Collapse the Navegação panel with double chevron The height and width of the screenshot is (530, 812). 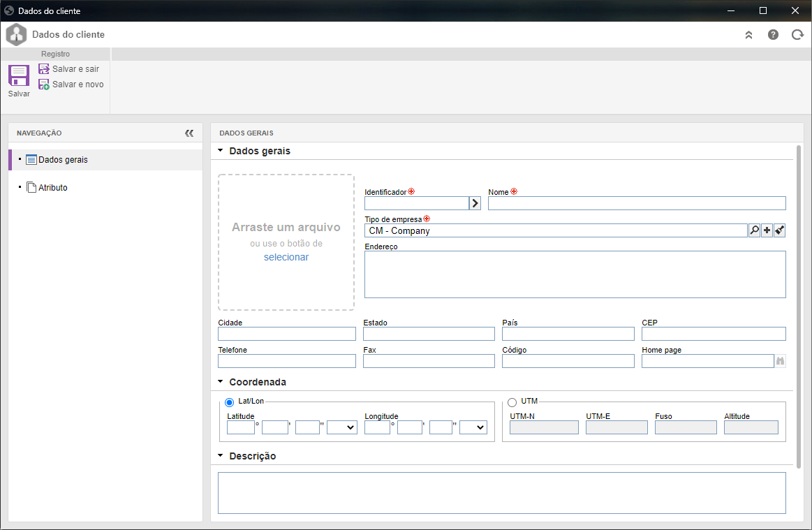point(189,133)
